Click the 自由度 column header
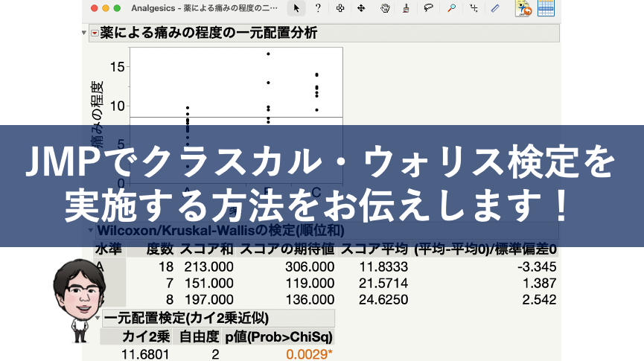This screenshot has width=644, height=361. (x=200, y=336)
